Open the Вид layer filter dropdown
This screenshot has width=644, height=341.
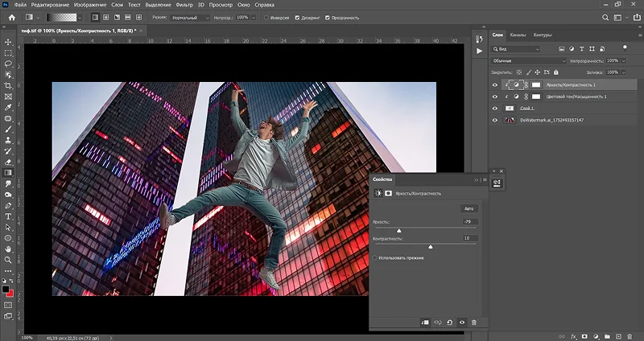tap(516, 49)
